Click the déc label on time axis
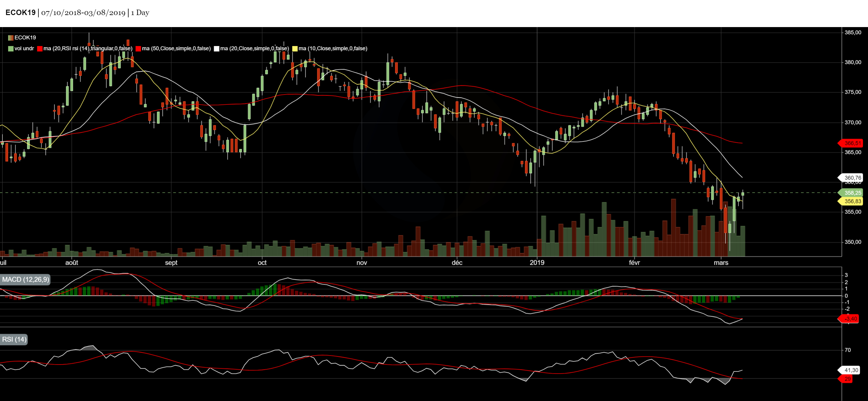The height and width of the screenshot is (401, 868). tap(457, 263)
